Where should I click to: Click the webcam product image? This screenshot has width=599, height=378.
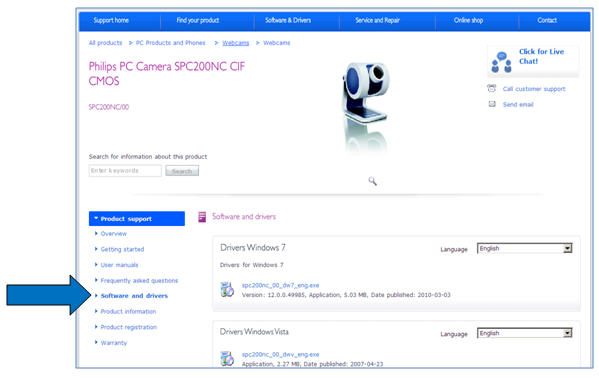(x=365, y=107)
